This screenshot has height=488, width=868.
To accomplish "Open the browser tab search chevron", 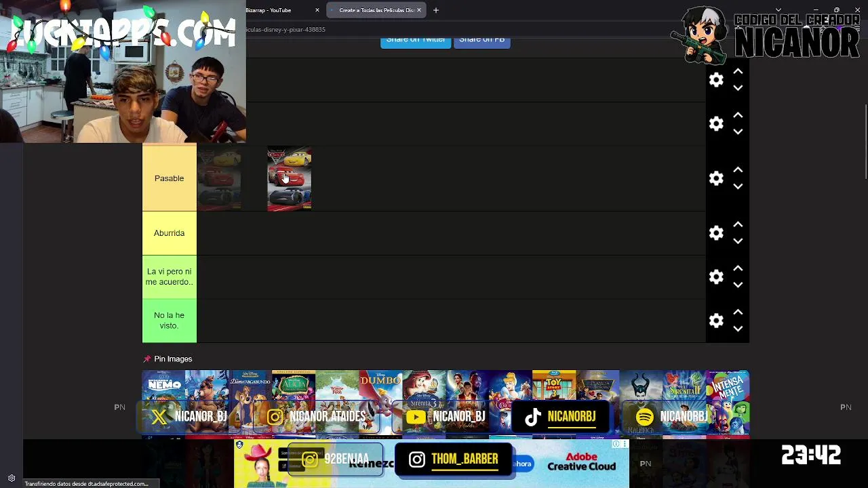I will 778,10.
